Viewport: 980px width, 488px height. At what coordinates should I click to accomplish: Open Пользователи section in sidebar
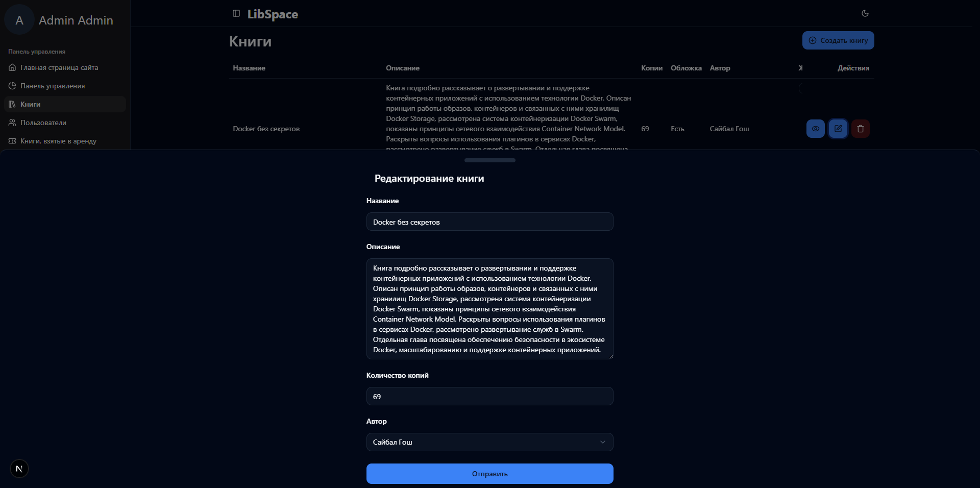pyautogui.click(x=43, y=123)
